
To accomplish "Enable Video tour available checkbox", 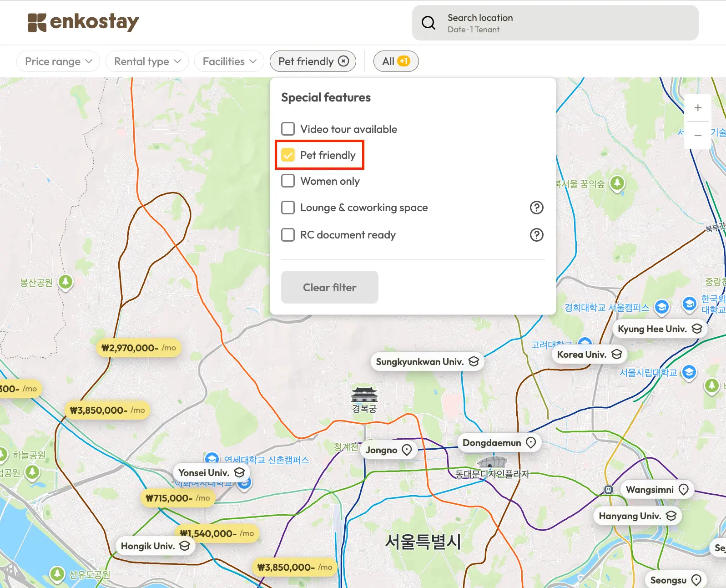I will pos(288,129).
